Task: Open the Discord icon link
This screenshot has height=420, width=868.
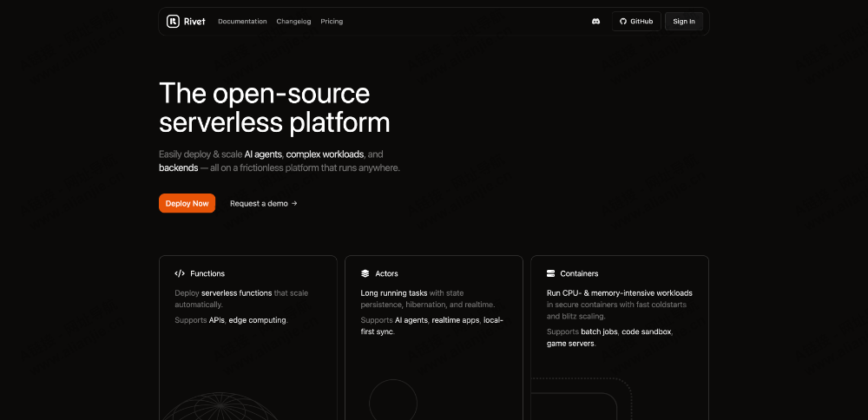Action: (x=595, y=22)
